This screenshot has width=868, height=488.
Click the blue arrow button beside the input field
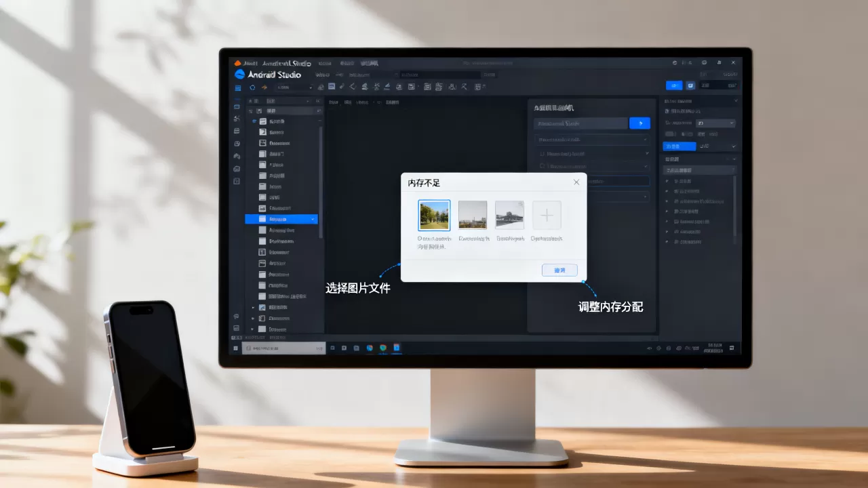[639, 123]
